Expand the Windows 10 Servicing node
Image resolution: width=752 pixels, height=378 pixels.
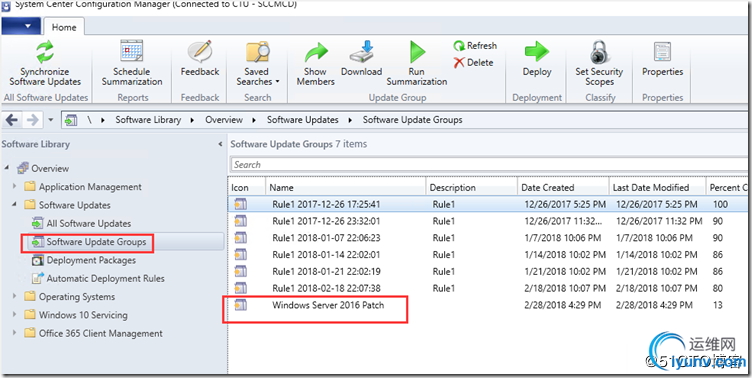click(14, 314)
